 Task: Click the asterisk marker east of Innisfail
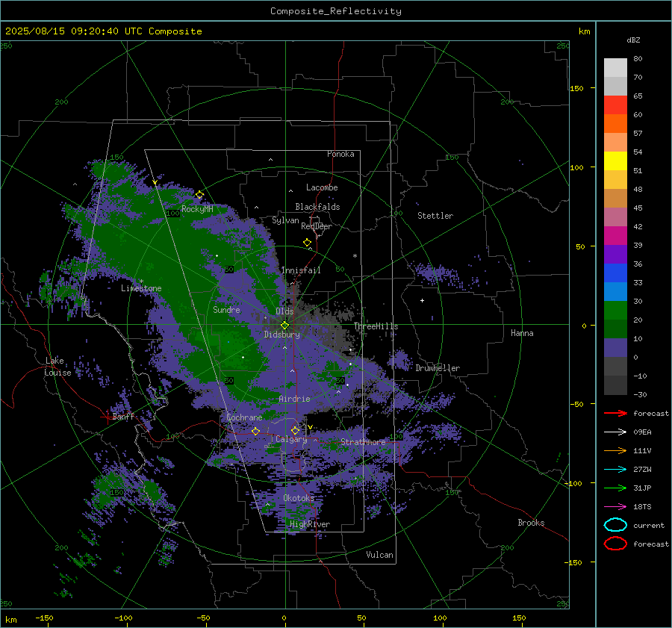point(355,256)
